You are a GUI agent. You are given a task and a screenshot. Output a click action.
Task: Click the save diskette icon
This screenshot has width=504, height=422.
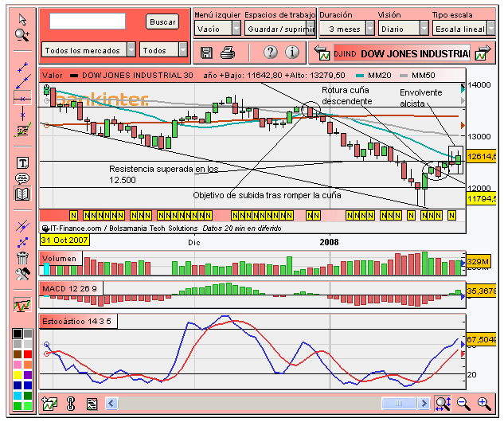point(206,53)
